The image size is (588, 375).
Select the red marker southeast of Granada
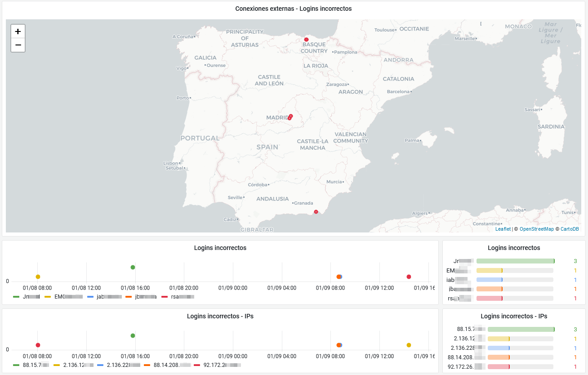[x=316, y=212]
